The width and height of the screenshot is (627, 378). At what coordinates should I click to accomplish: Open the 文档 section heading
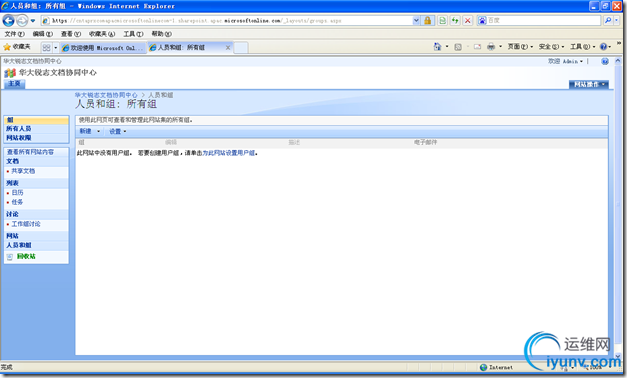point(12,161)
